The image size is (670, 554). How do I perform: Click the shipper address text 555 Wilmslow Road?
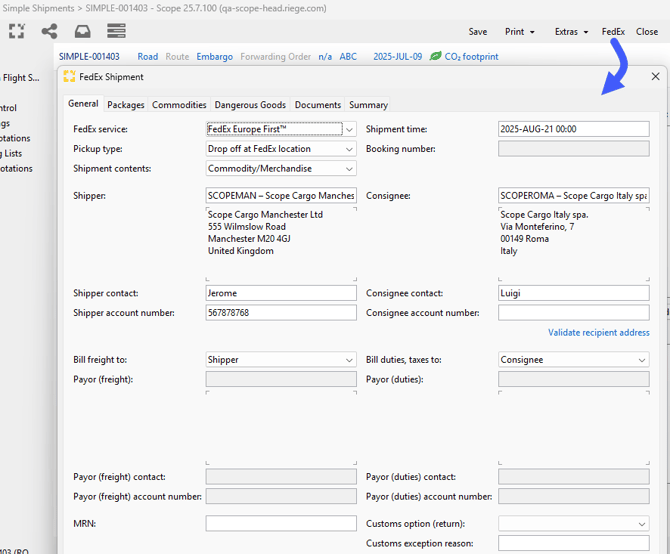coord(247,227)
